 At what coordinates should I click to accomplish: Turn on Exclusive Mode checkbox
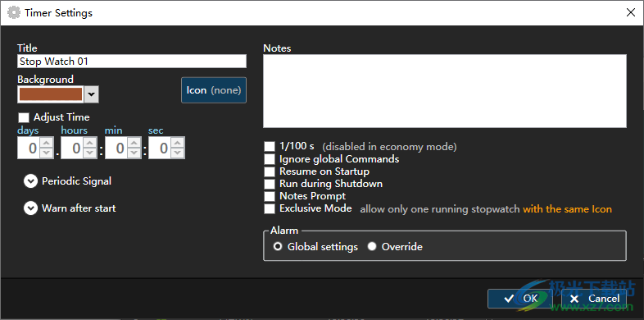[x=270, y=208]
